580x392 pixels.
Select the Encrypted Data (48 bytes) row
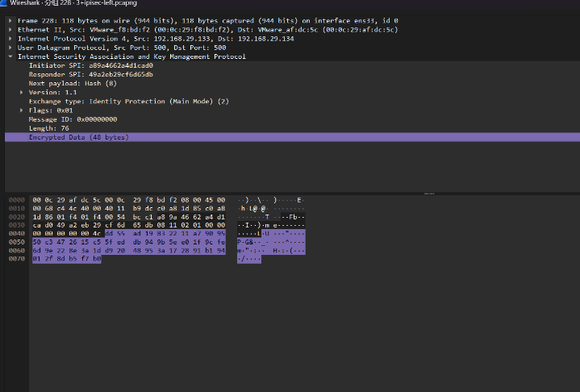[292, 137]
